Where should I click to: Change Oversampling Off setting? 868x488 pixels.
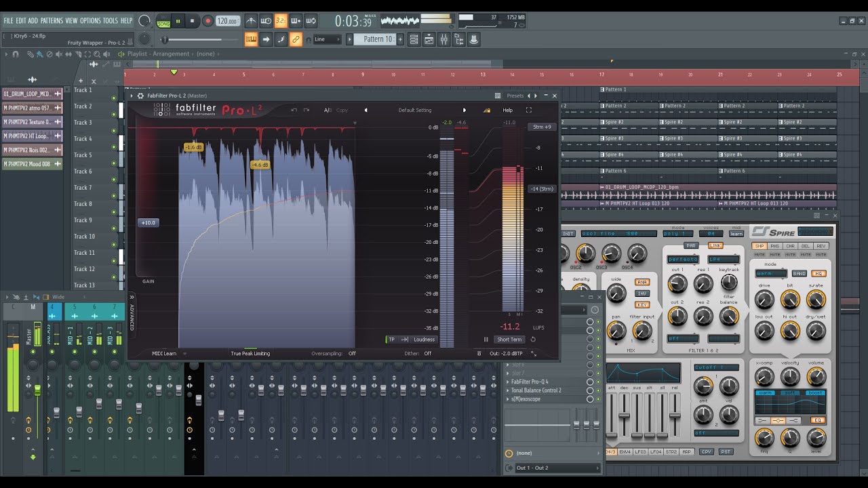coord(352,353)
